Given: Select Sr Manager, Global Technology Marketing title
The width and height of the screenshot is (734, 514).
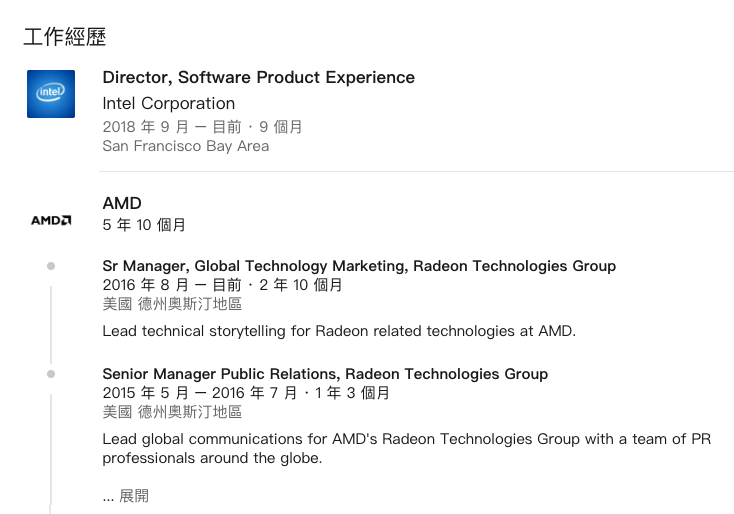Looking at the screenshot, I should tap(359, 266).
